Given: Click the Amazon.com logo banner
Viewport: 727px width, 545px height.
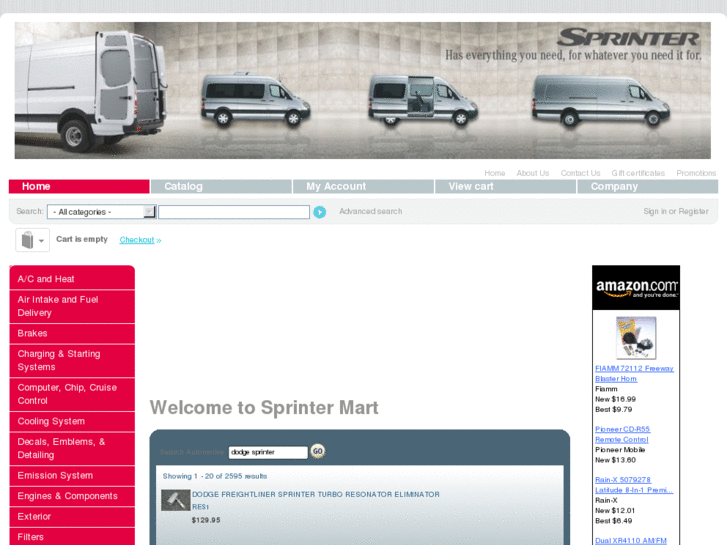Looking at the screenshot, I should [x=636, y=288].
